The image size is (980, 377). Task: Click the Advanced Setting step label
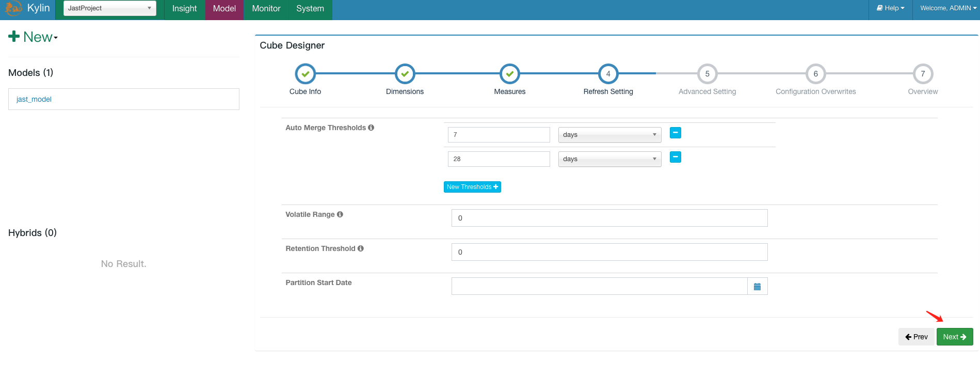708,91
